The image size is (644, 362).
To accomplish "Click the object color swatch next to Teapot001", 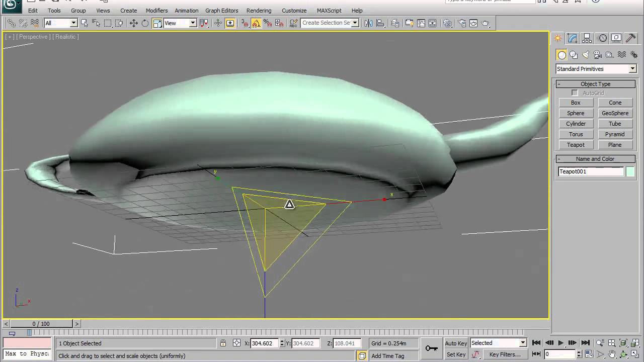I will click(x=630, y=172).
